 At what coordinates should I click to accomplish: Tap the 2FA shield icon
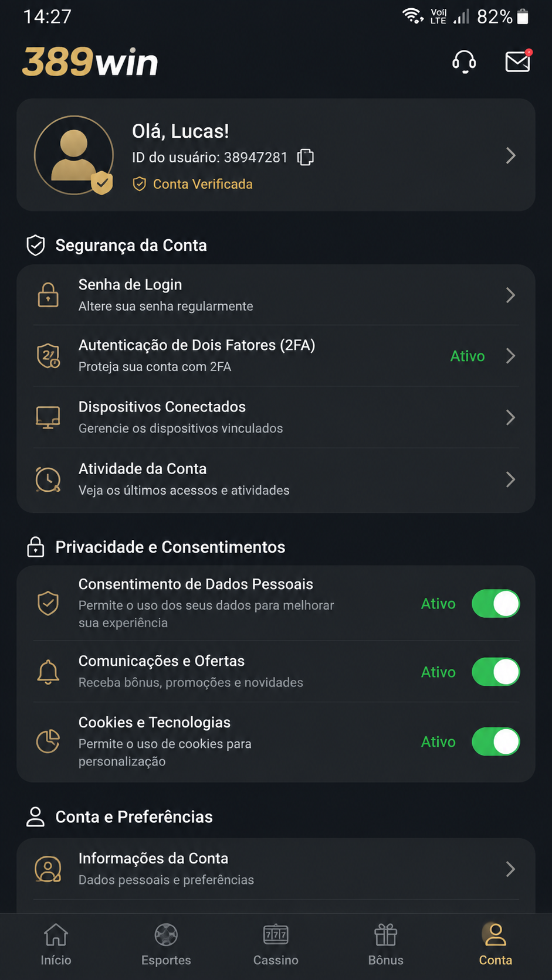pyautogui.click(x=48, y=356)
